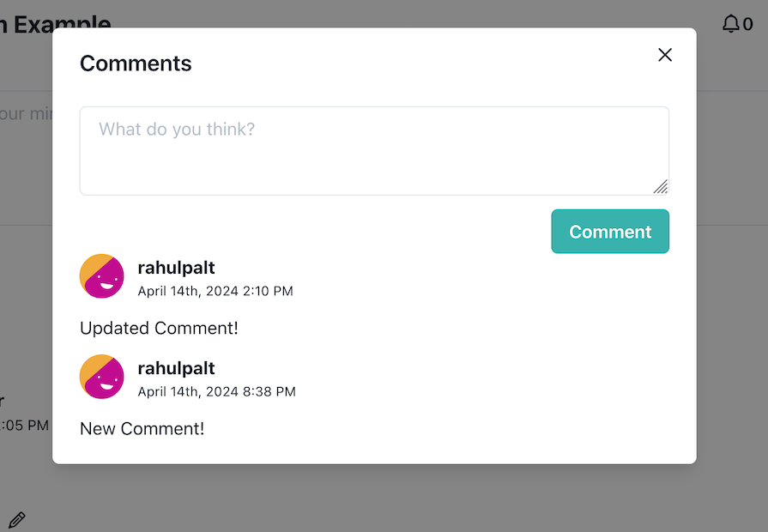Click the April 14th, 2024 2:10 PM timestamp
The height and width of the screenshot is (532, 768).
click(x=215, y=292)
